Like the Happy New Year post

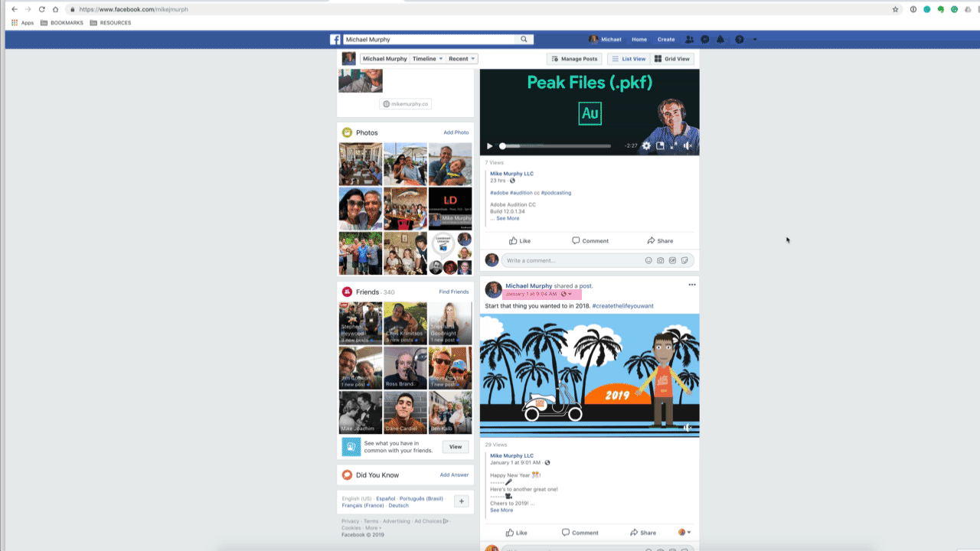[517, 533]
